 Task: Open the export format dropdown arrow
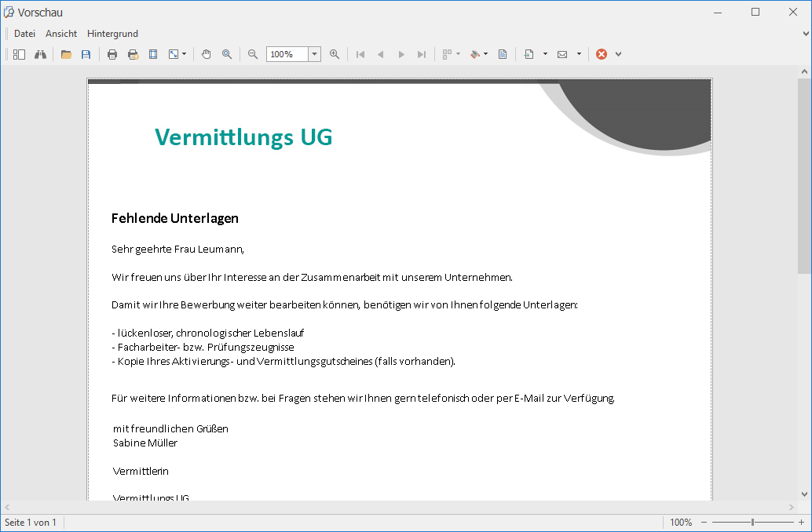pos(545,54)
